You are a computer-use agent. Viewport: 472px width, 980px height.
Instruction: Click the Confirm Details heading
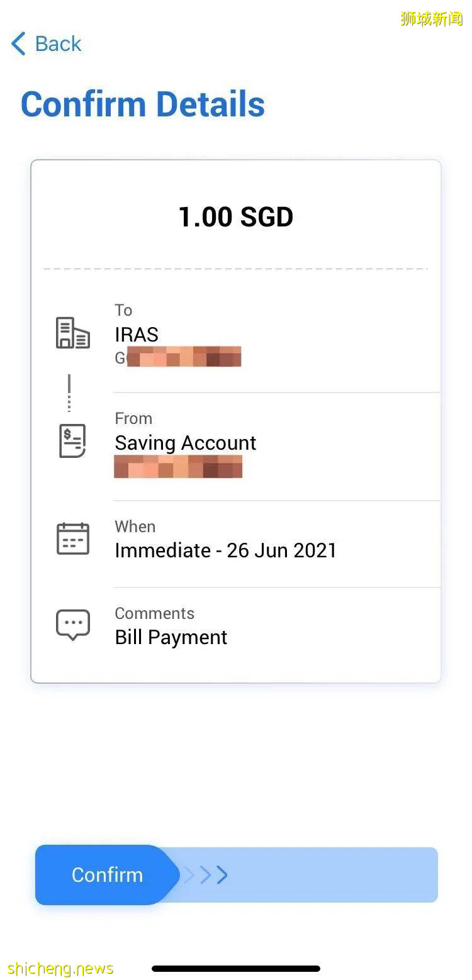tap(143, 104)
